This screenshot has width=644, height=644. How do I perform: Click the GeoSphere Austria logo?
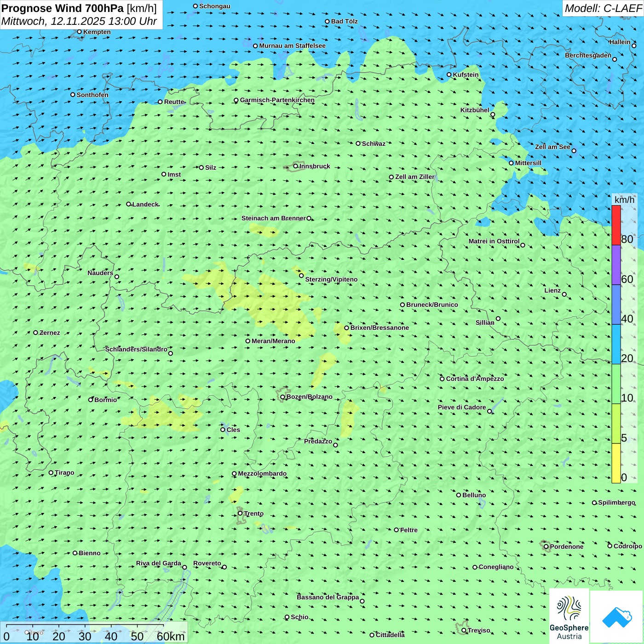coord(569,616)
